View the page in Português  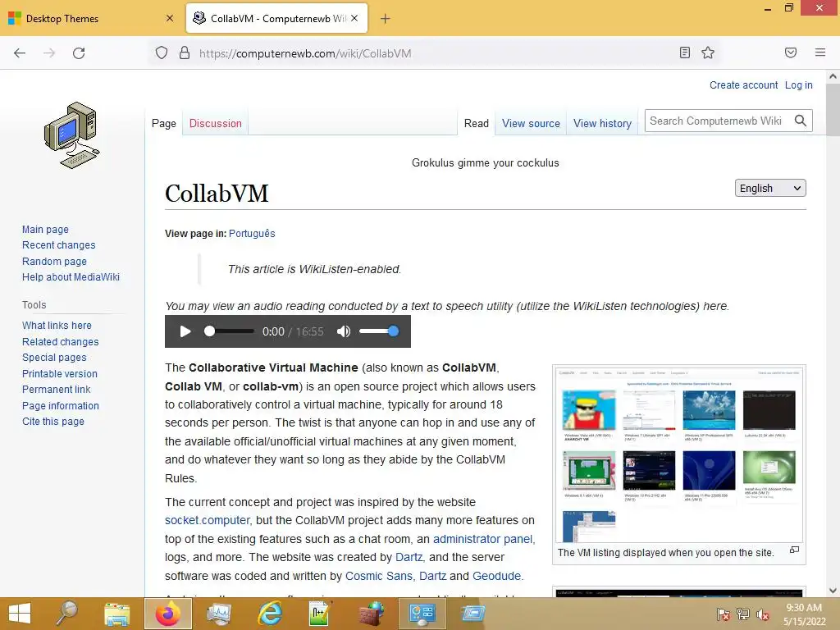252,234
